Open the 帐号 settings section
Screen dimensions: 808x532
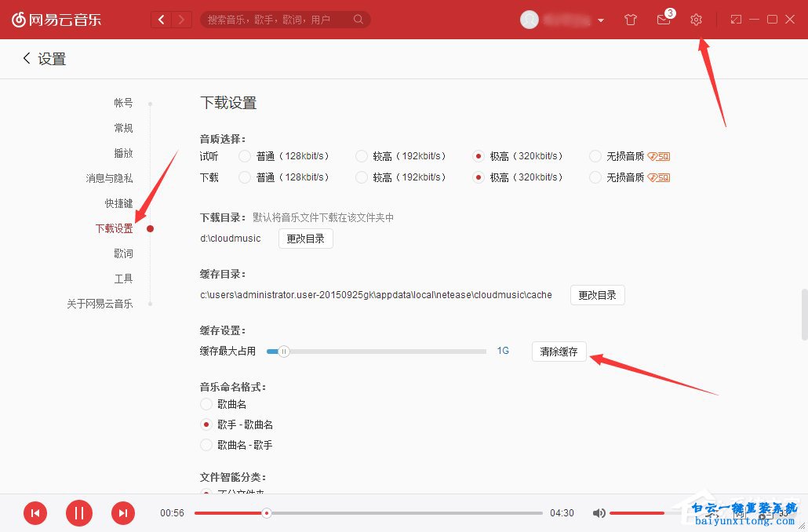(x=124, y=102)
